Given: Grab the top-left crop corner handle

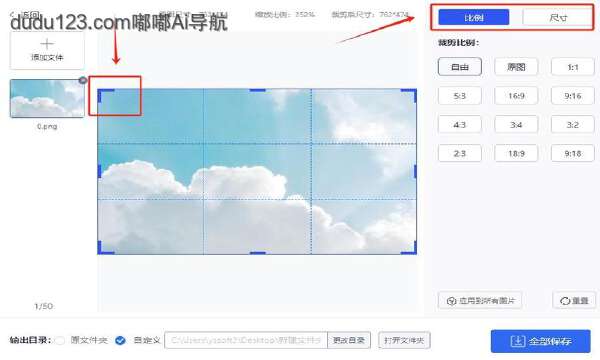Looking at the screenshot, I should coord(104,94).
